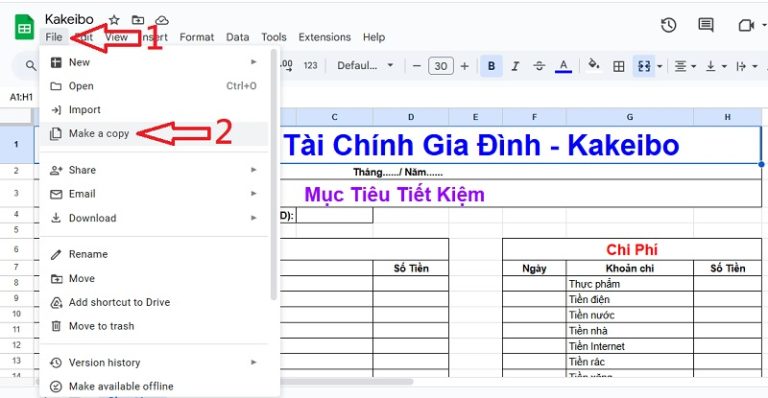
Task: Click the video meeting camera icon
Action: coord(745,25)
